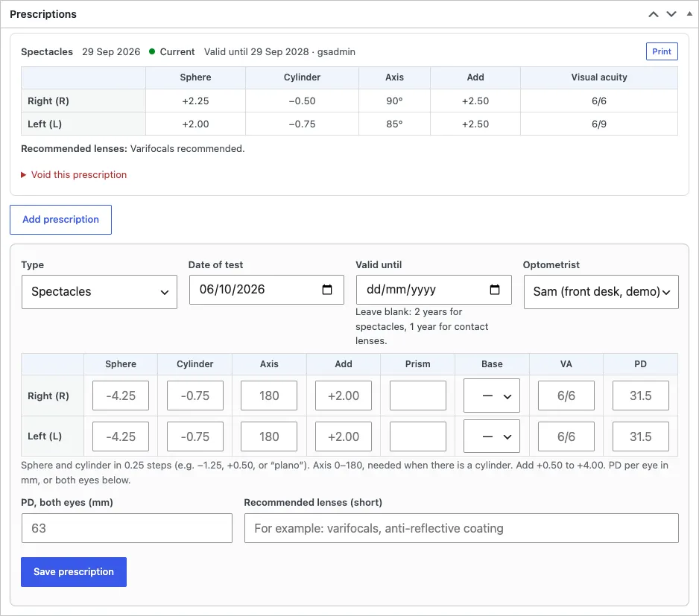Click Right eye Prism input
This screenshot has width=699, height=616.
click(418, 396)
